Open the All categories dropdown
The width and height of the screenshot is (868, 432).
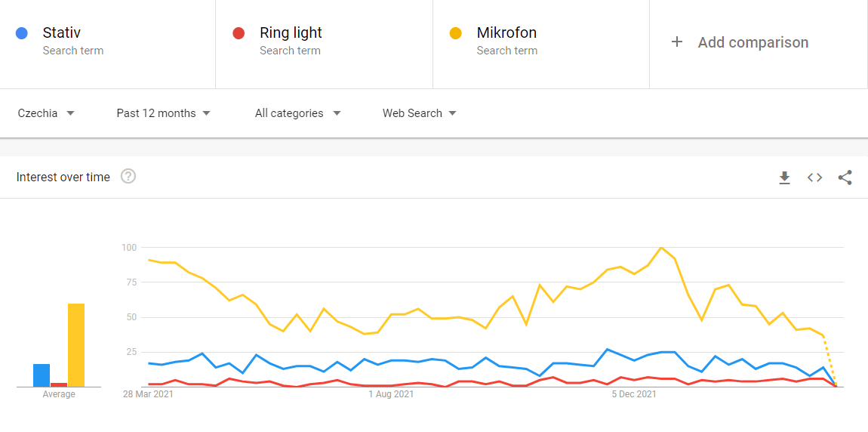(x=297, y=113)
